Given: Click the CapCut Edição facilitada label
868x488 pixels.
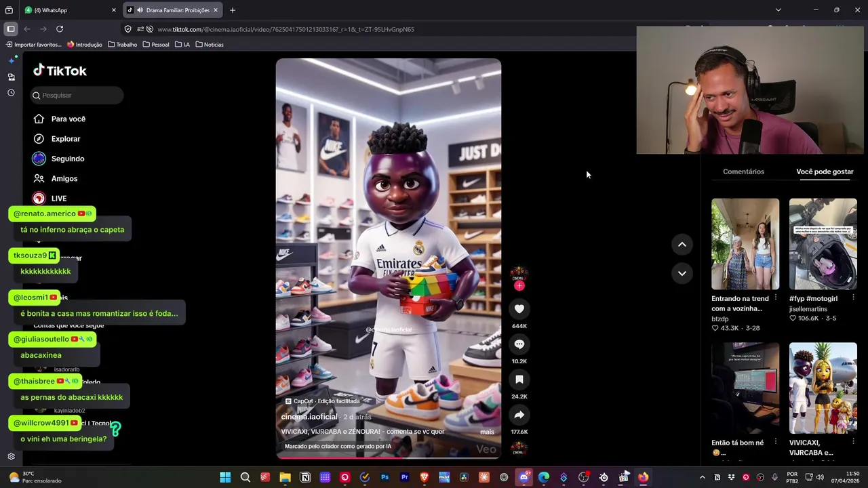Looking at the screenshot, I should point(323,401).
